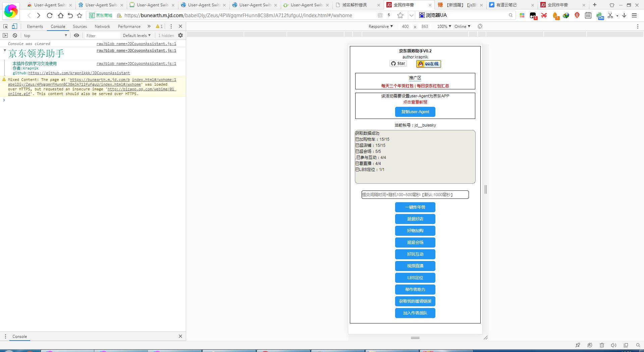Click the console Filter input
Image resolution: width=644 pixels, height=352 pixels.
click(102, 36)
